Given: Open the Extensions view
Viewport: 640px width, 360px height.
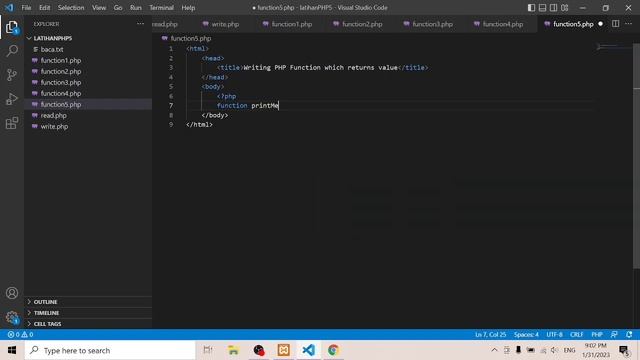Looking at the screenshot, I should (12, 123).
